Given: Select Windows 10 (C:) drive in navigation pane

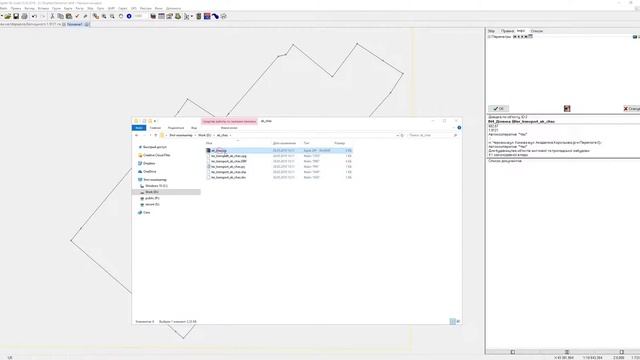Looking at the screenshot, I should [156, 186].
